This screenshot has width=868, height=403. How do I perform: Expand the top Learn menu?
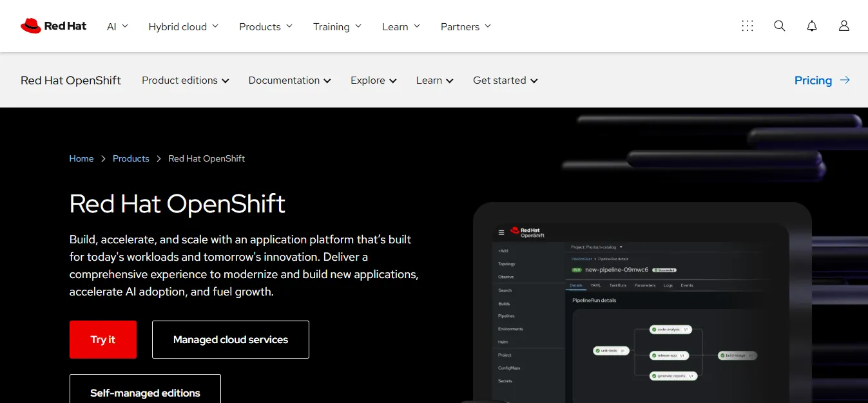(401, 26)
